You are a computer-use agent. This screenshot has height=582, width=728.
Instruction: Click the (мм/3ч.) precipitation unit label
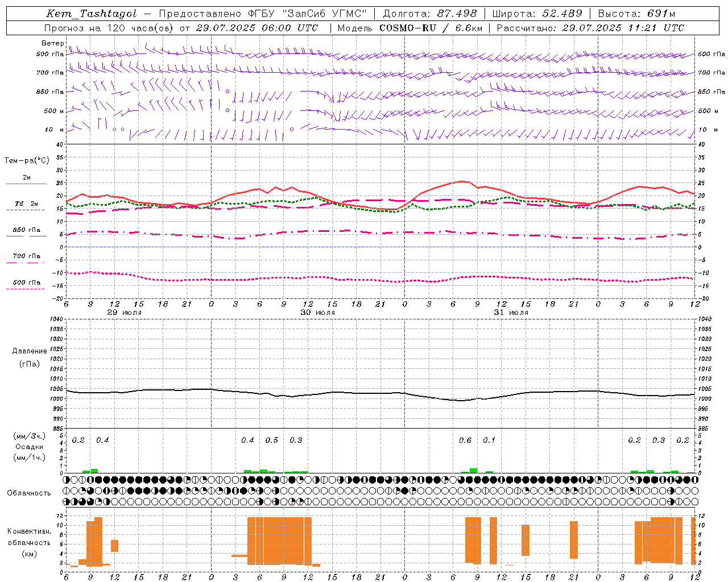pyautogui.click(x=30, y=436)
